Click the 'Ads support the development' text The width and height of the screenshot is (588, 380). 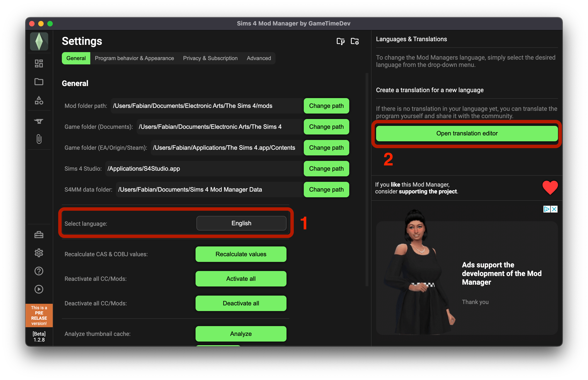tap(501, 274)
